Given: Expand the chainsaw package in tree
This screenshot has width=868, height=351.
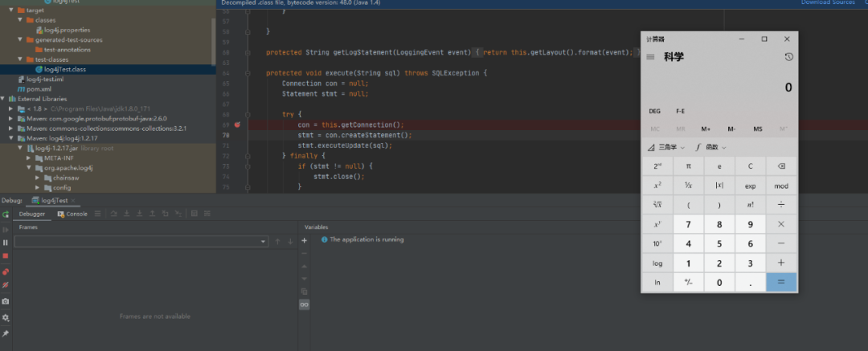Looking at the screenshot, I should (37, 178).
